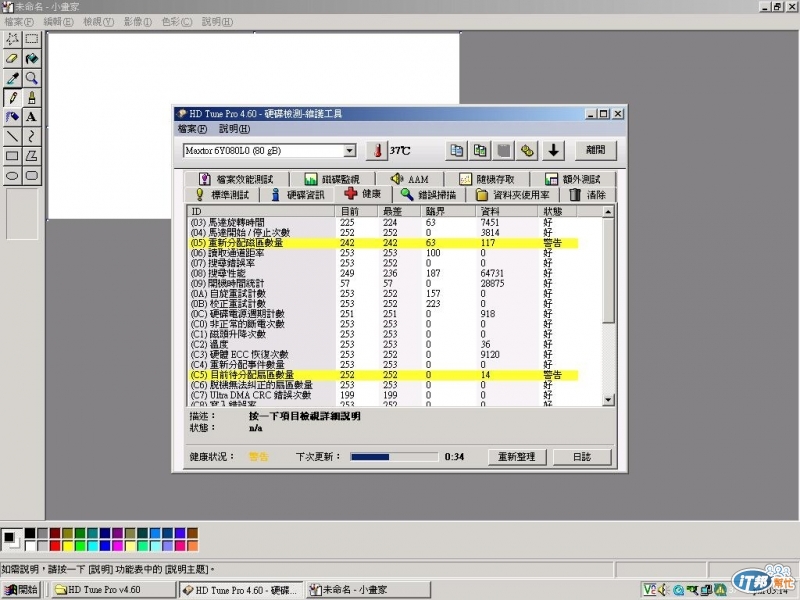Screen dimensions: 800x600
Task: Click the 資料 column header
Action: [506, 211]
